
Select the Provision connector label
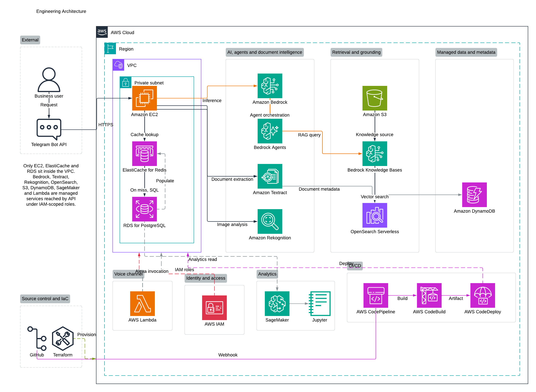tap(87, 334)
